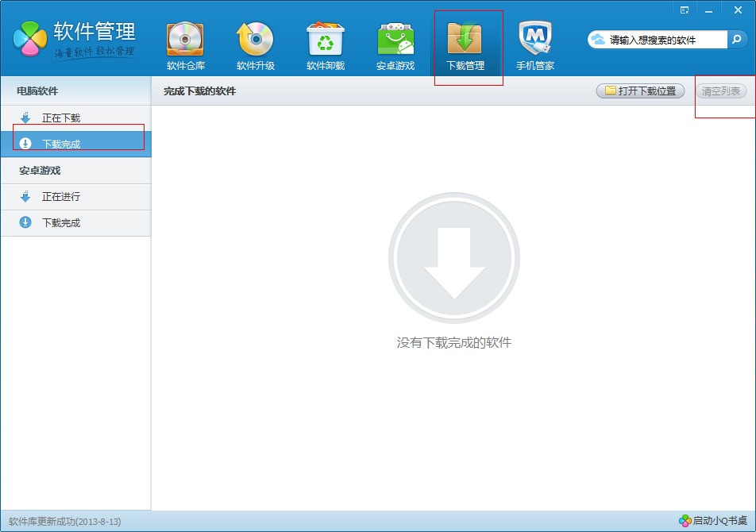Viewport: 756px width, 532px height.
Task: Click the 启动小Q书桌 link
Action: coord(714,520)
